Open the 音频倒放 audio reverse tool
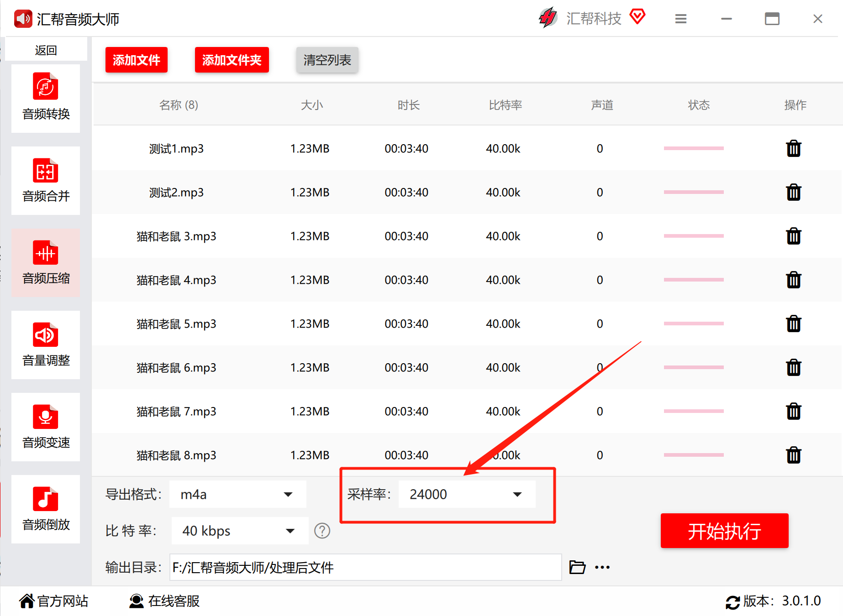 tap(46, 509)
